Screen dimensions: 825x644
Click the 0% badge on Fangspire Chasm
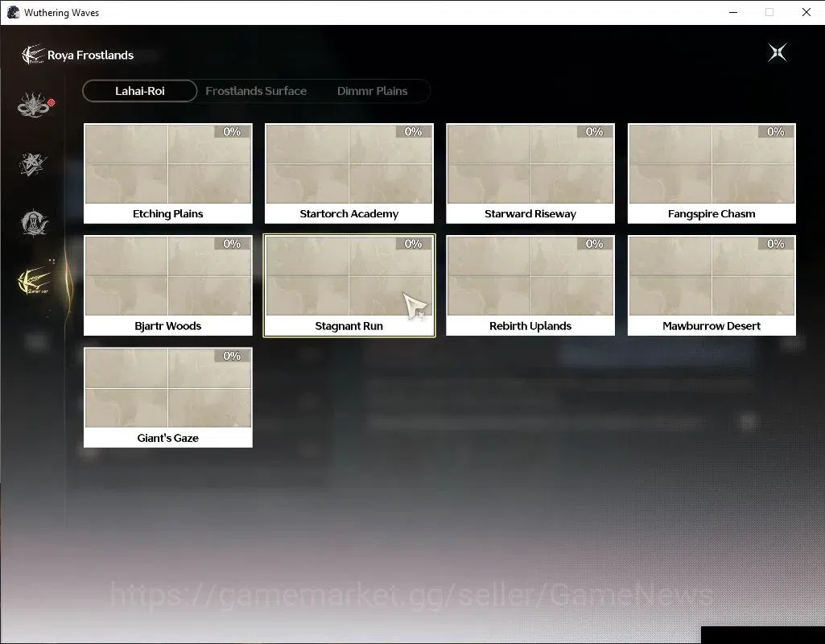776,131
